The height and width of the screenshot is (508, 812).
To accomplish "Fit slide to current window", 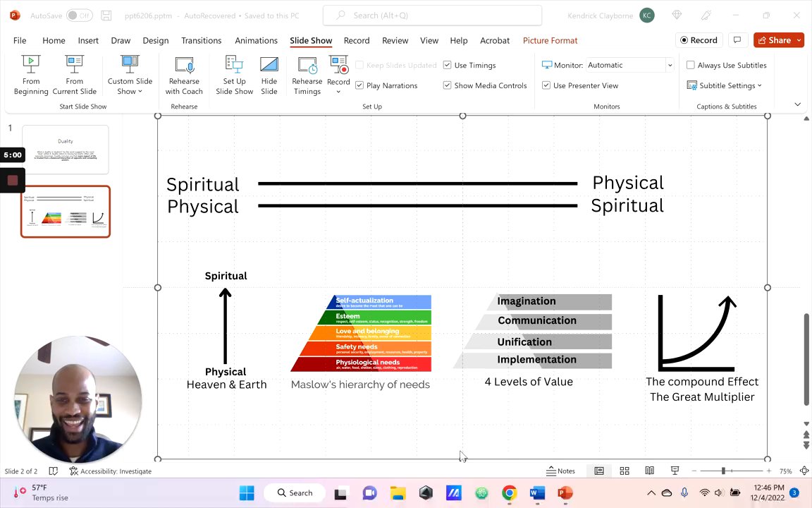I will [804, 471].
